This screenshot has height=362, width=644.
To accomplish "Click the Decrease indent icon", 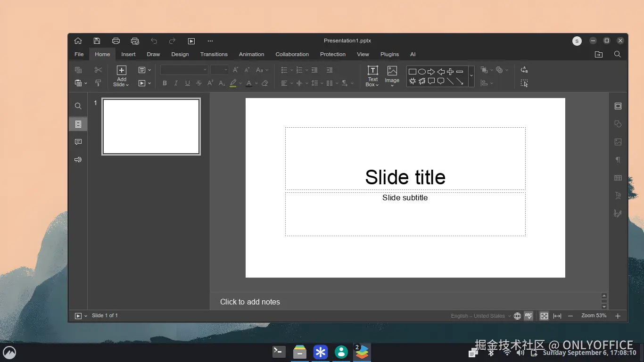I will point(314,70).
